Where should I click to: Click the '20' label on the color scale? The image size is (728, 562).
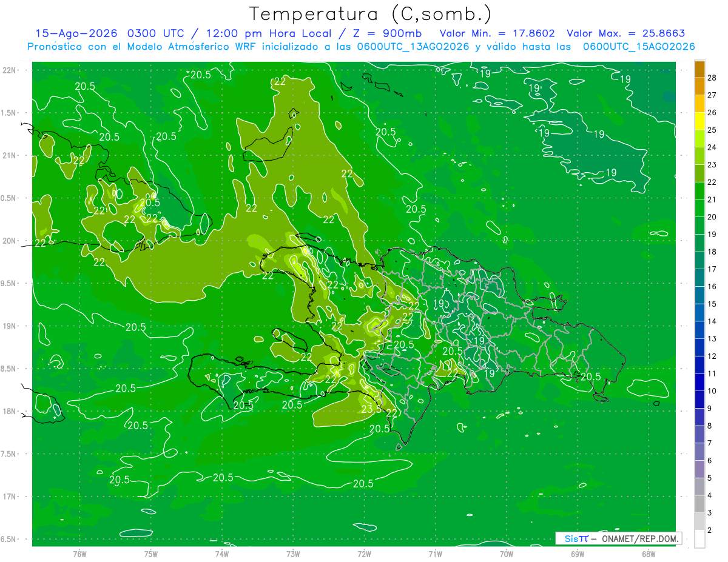tap(712, 217)
